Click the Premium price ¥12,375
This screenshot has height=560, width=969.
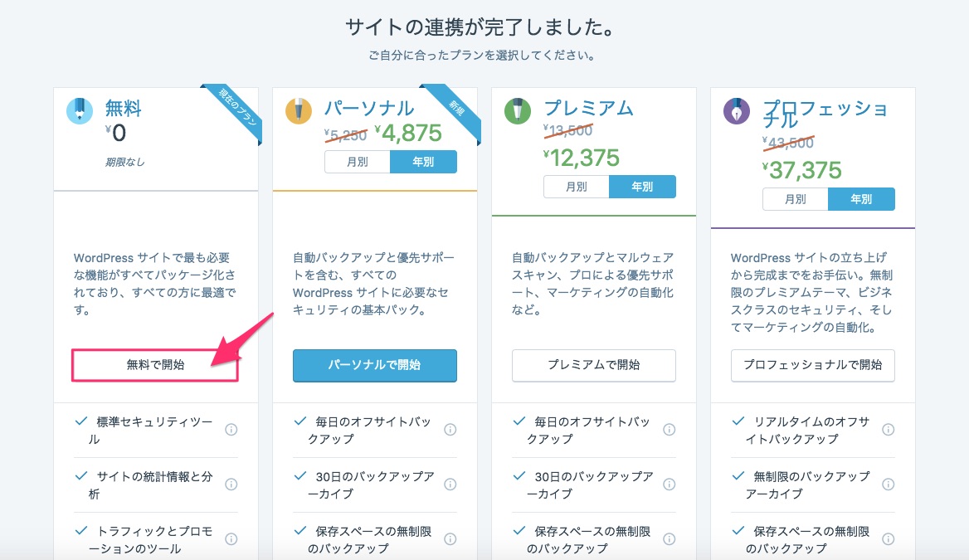582,158
